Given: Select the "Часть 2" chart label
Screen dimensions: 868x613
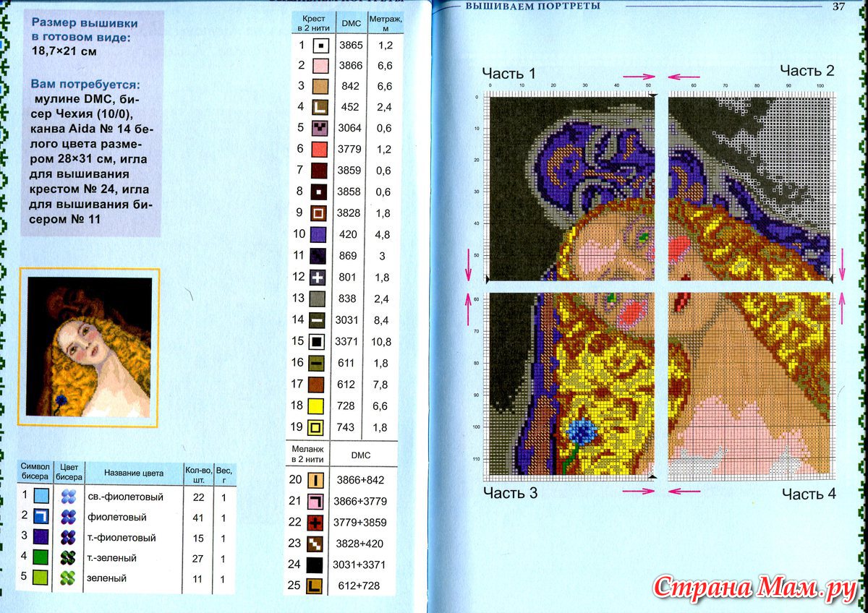Looking at the screenshot, I should (x=807, y=71).
